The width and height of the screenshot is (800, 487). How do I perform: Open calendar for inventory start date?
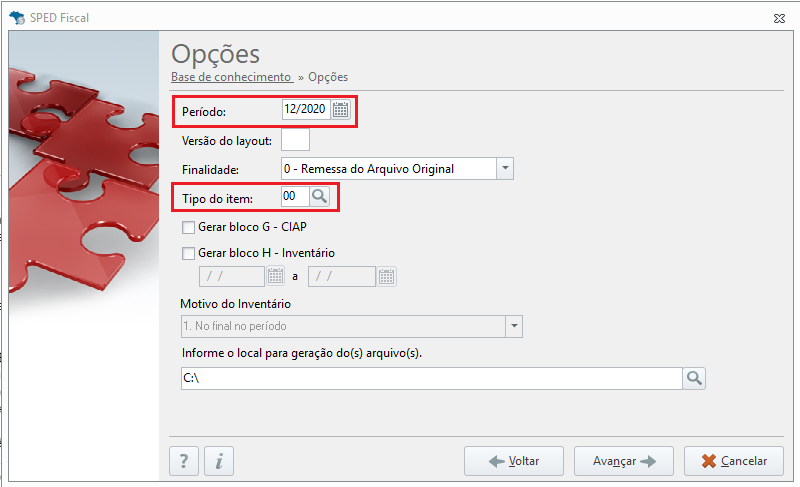click(276, 276)
